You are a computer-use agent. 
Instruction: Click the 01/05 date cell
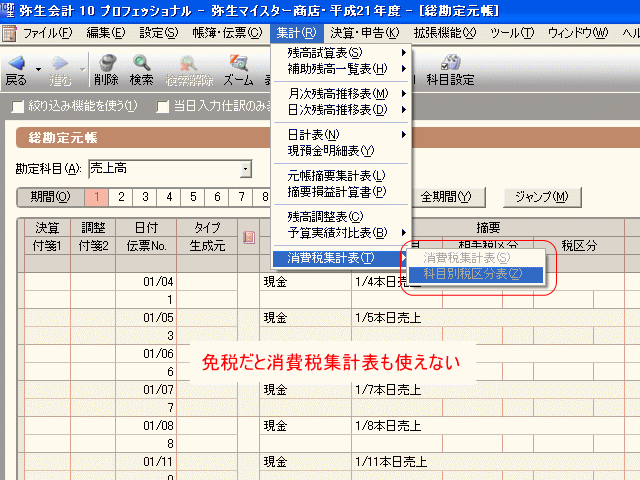tap(146, 318)
